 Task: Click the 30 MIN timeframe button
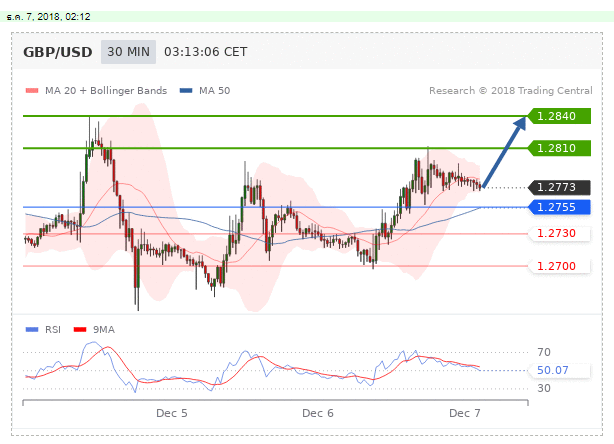[128, 52]
